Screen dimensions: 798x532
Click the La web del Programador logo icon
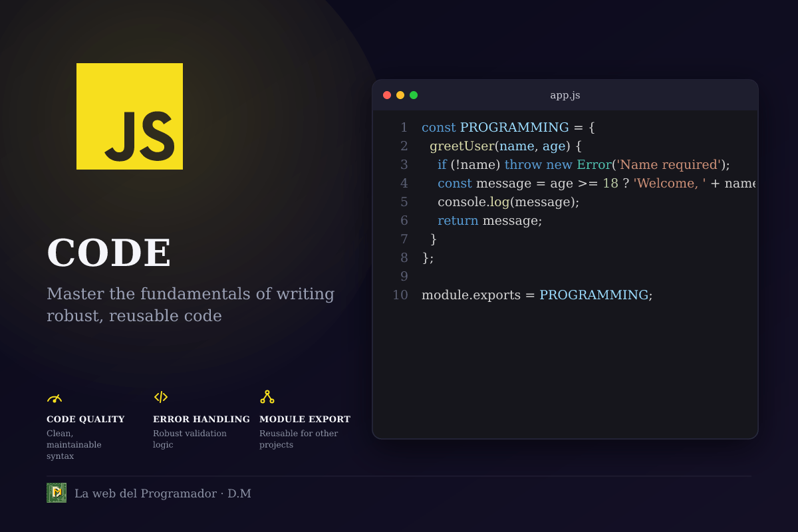coord(57,493)
